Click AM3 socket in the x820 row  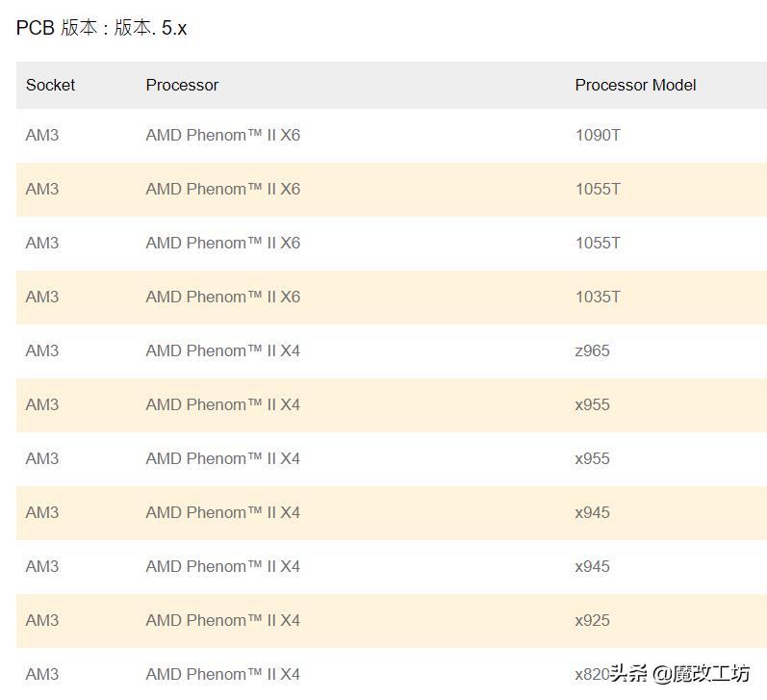coord(42,674)
